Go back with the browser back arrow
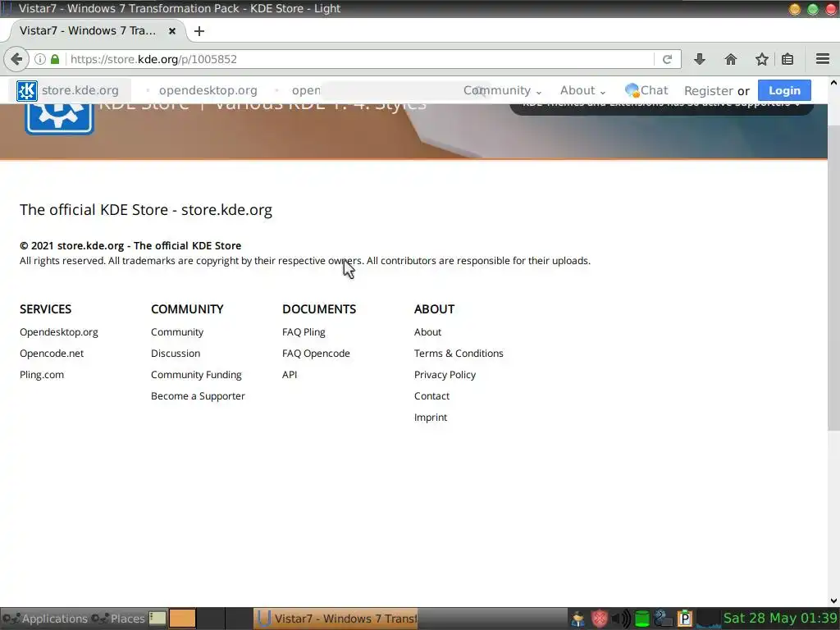Image resolution: width=840 pixels, height=630 pixels. pyautogui.click(x=16, y=59)
